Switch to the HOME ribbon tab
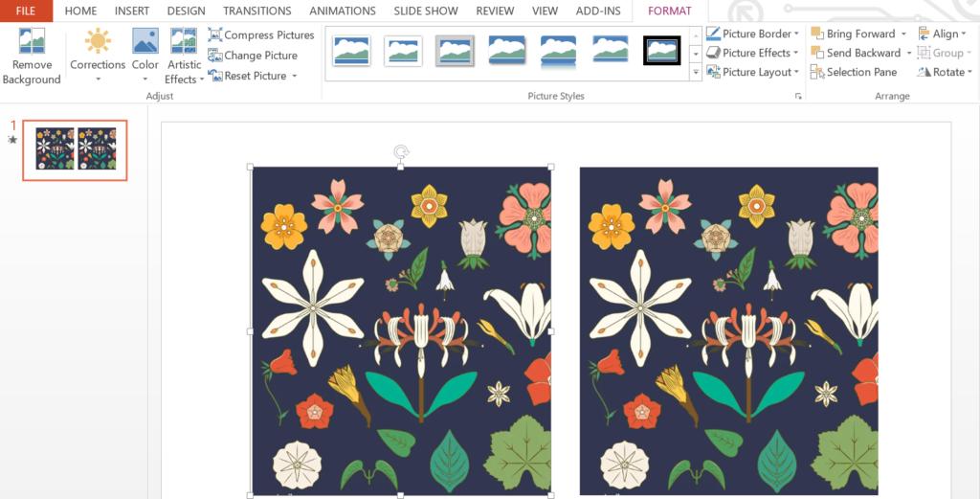The width and height of the screenshot is (980, 499). [80, 11]
